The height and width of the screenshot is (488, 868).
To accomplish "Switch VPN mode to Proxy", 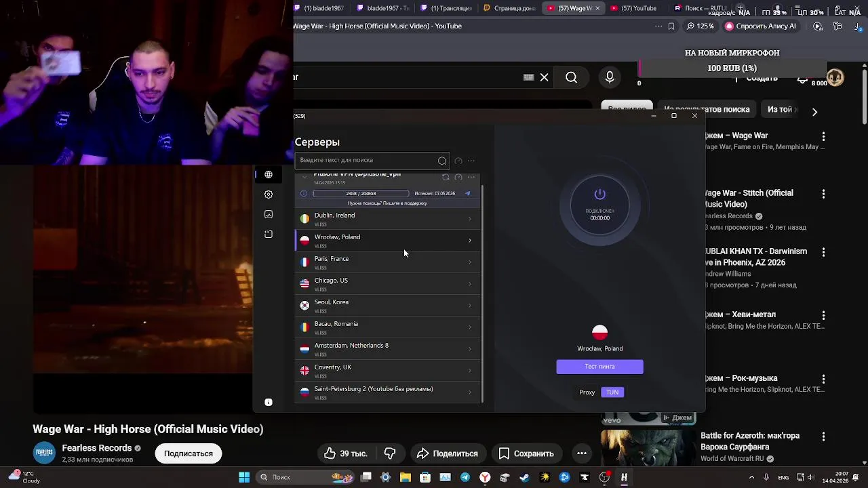I will [x=587, y=392].
